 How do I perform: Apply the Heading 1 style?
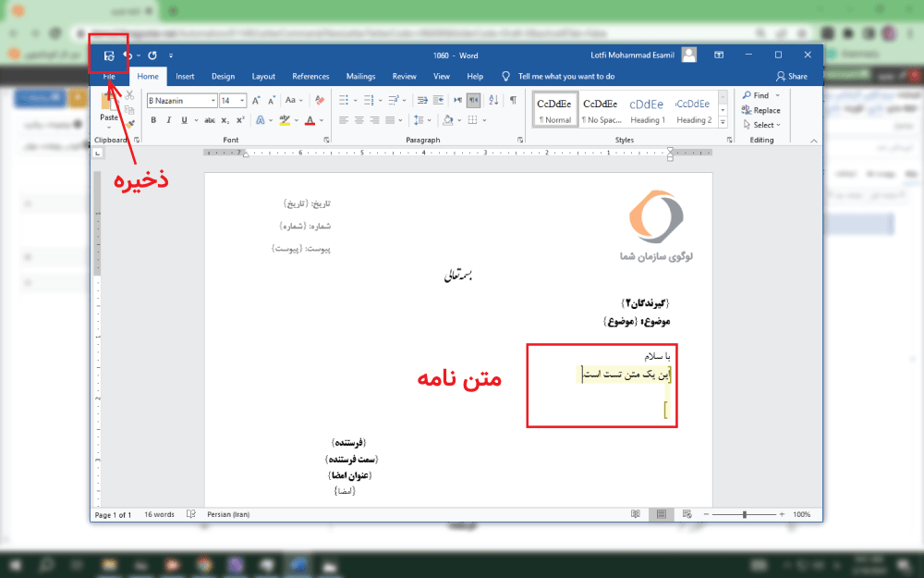(x=648, y=108)
